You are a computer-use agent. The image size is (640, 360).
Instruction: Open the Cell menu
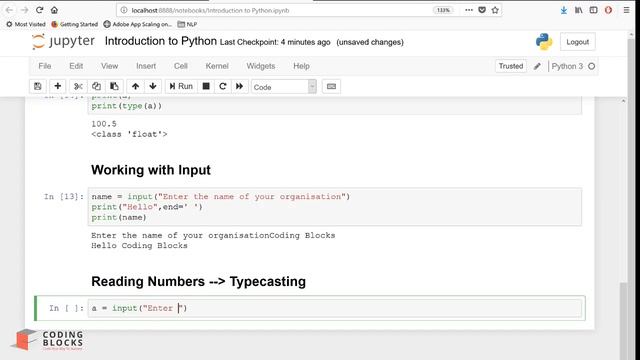pyautogui.click(x=181, y=66)
